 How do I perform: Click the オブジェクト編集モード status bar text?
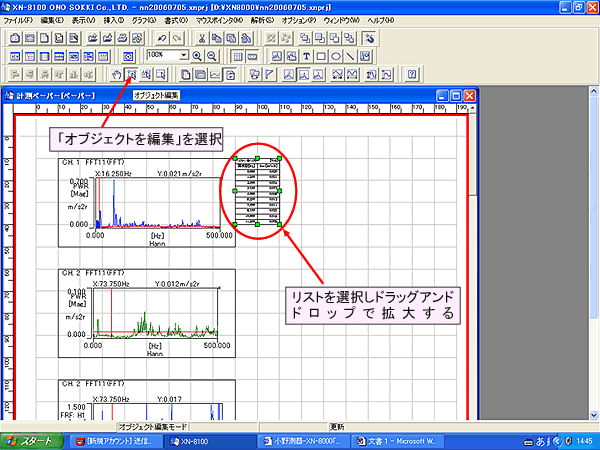(152, 426)
